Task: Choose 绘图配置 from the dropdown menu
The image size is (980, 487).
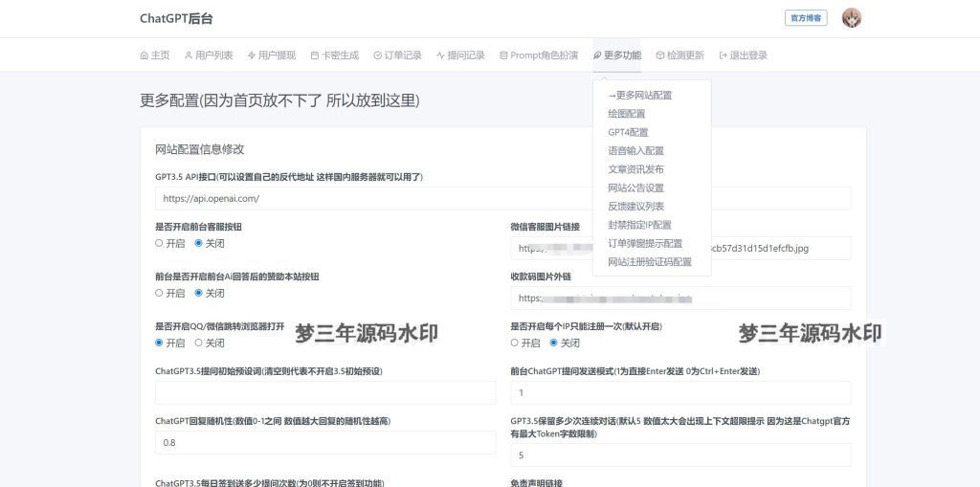Action: pos(627,114)
